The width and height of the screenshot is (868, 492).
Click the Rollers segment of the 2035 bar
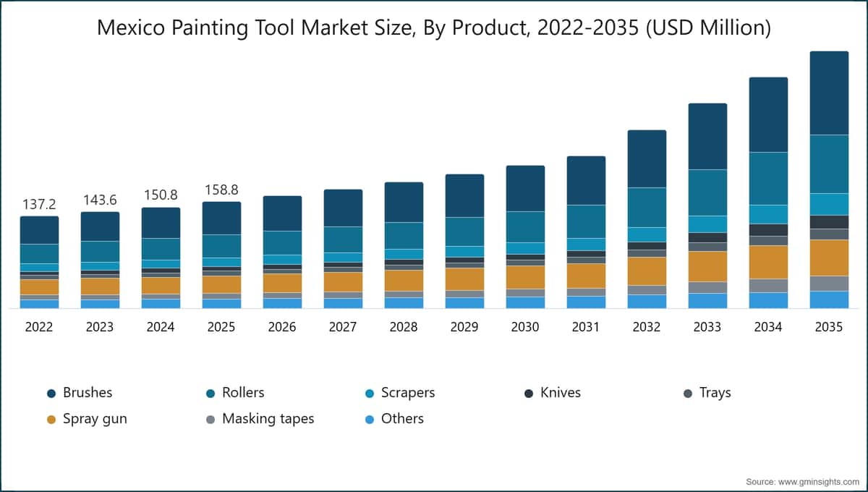coord(829,164)
